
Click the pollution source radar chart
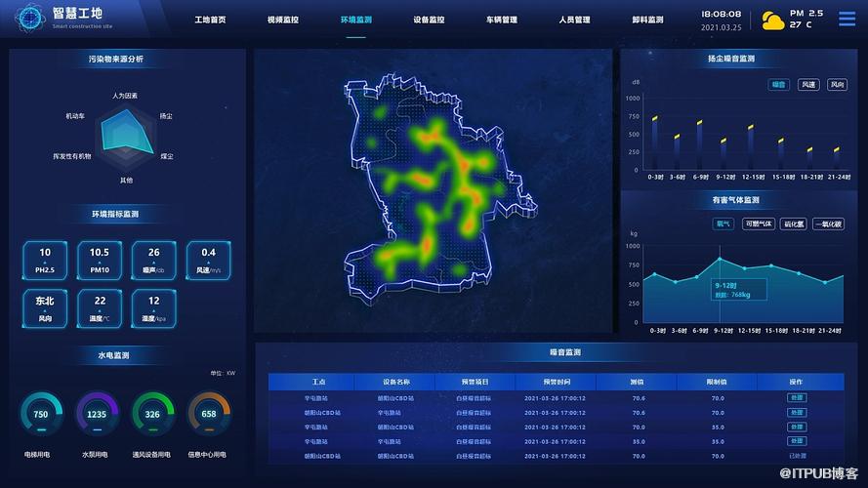pyautogui.click(x=126, y=136)
